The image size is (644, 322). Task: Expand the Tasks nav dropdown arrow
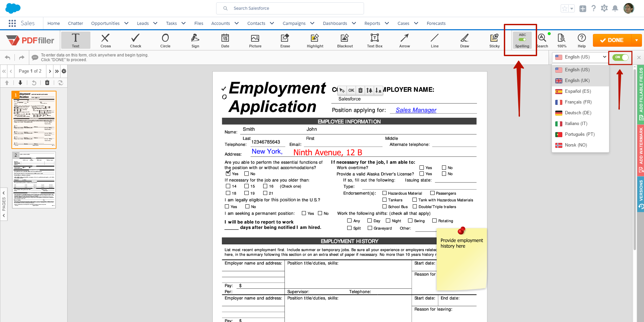[184, 23]
